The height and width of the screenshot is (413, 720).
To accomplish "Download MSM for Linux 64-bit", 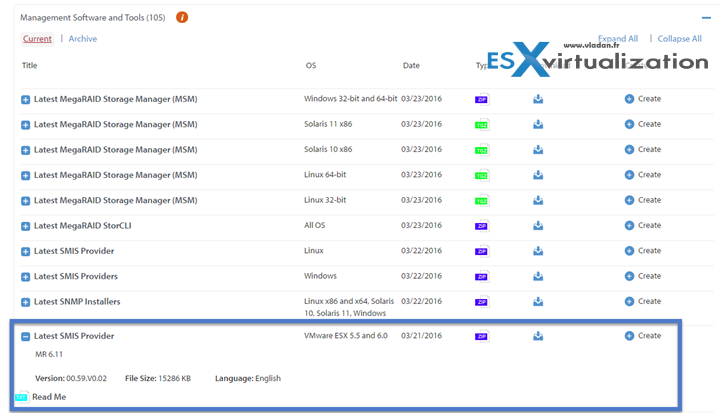I will (x=538, y=175).
